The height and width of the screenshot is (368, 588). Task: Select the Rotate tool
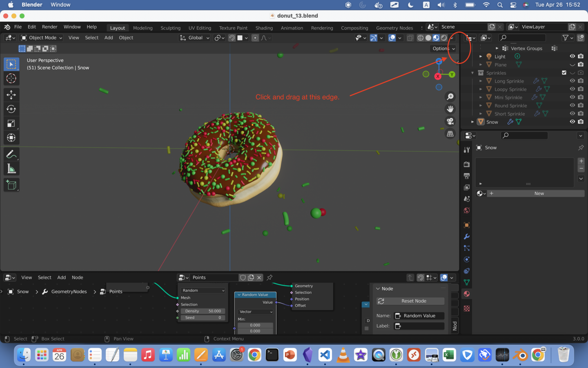(11, 109)
